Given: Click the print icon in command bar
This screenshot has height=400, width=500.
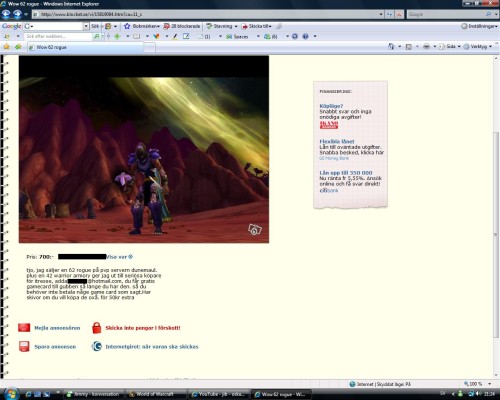Looking at the screenshot, I should tap(426, 47).
